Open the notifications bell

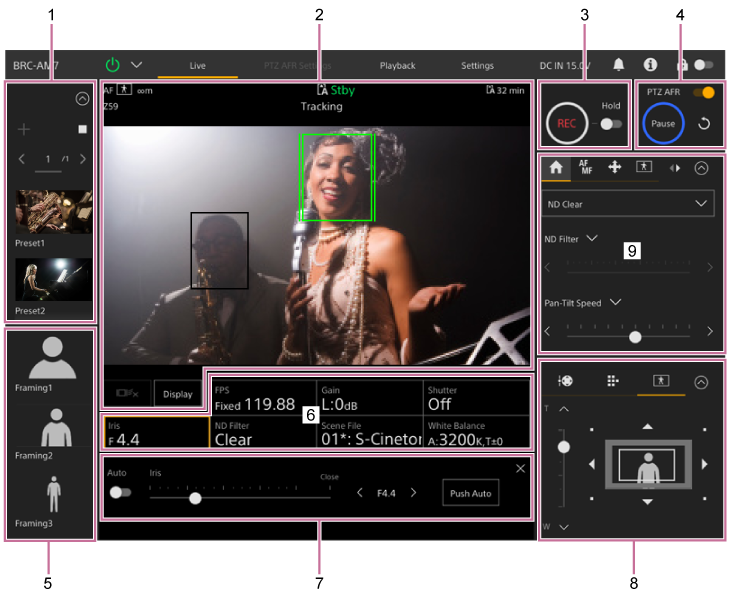[x=618, y=65]
